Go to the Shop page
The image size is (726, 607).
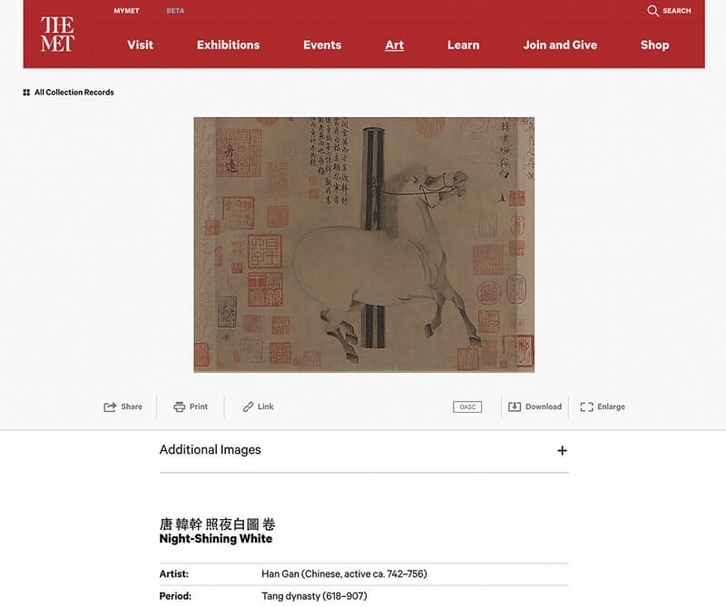coord(655,45)
